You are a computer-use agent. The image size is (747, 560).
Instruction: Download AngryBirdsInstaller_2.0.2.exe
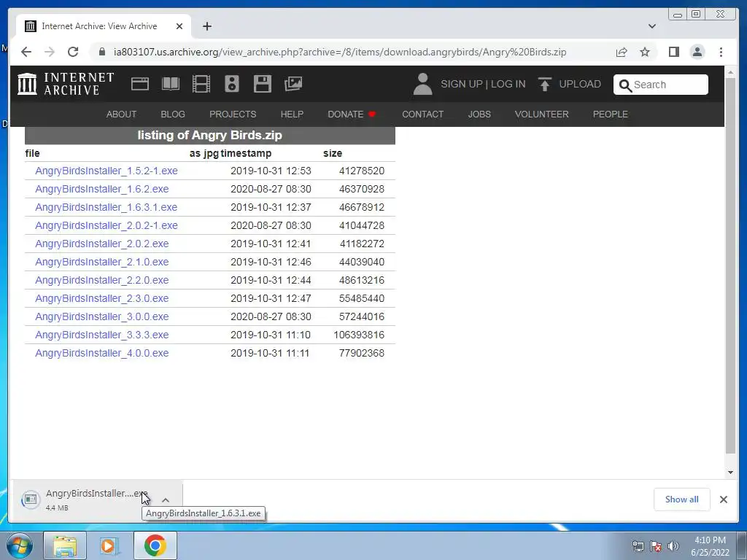pos(102,244)
